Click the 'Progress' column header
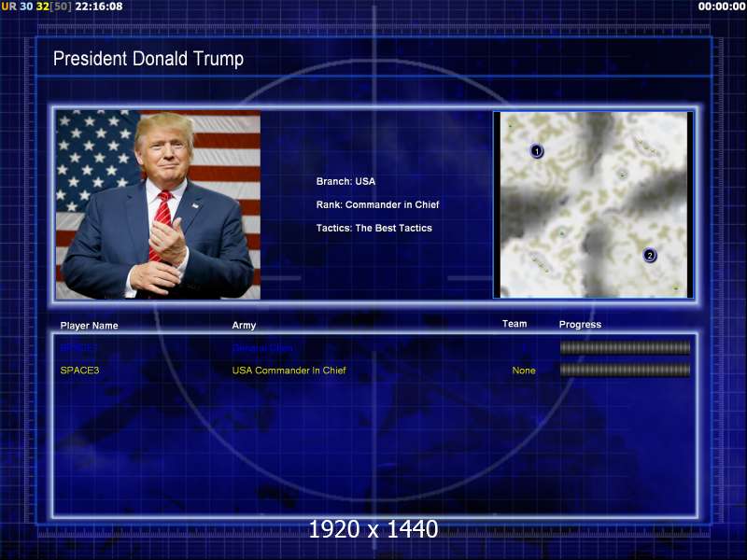 coord(580,324)
